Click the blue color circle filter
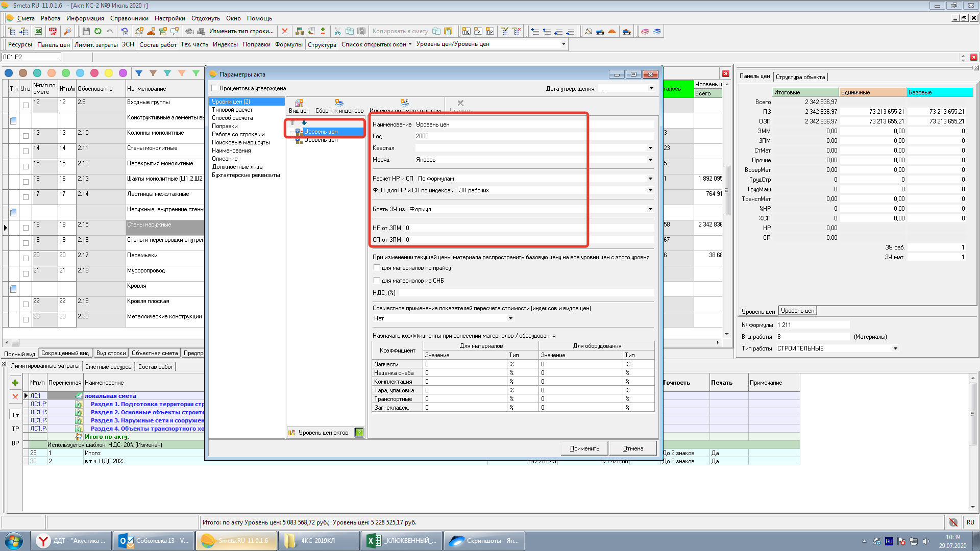This screenshot has height=551, width=980. pos(9,73)
